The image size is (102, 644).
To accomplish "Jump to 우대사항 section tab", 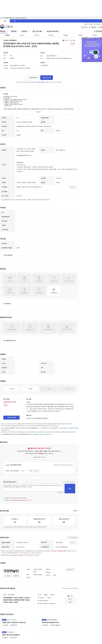I will coord(36,35).
